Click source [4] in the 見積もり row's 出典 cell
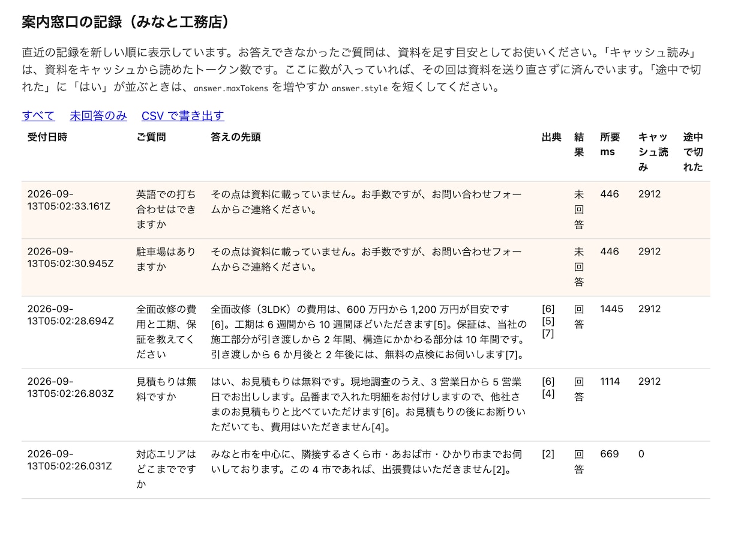732x560 pixels. [x=548, y=394]
